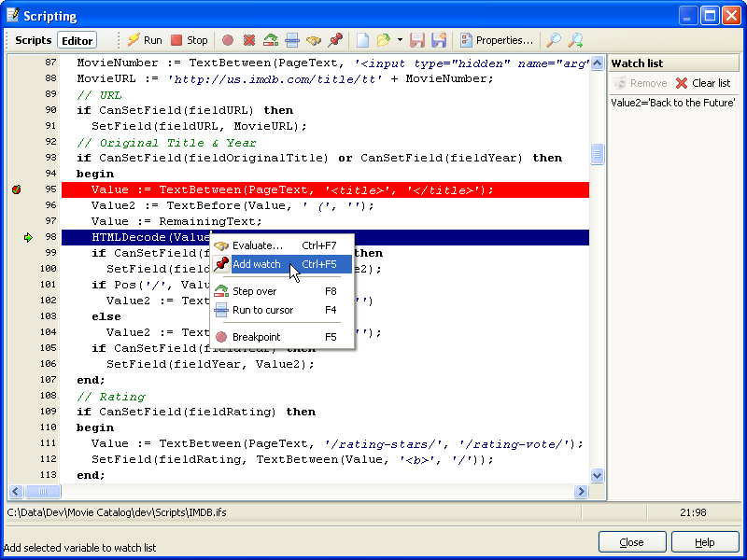The image size is (747, 560).
Task: Click the Clear list button in Watch list
Action: 702,83
